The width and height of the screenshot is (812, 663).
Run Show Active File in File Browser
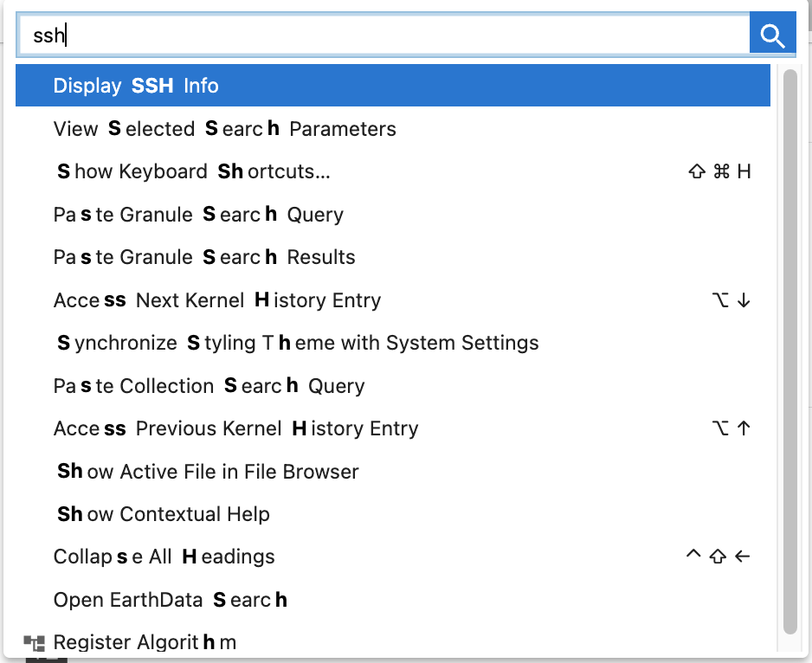click(392, 472)
